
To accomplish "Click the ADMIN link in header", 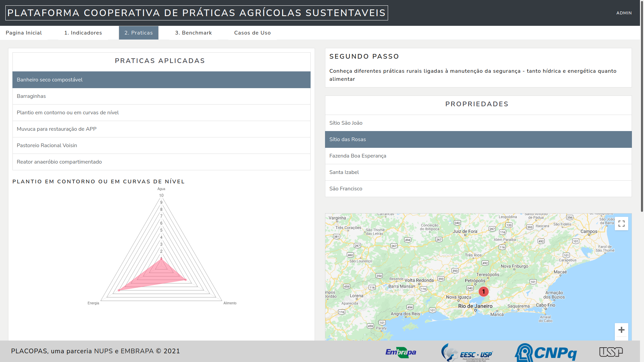I will coord(624,13).
